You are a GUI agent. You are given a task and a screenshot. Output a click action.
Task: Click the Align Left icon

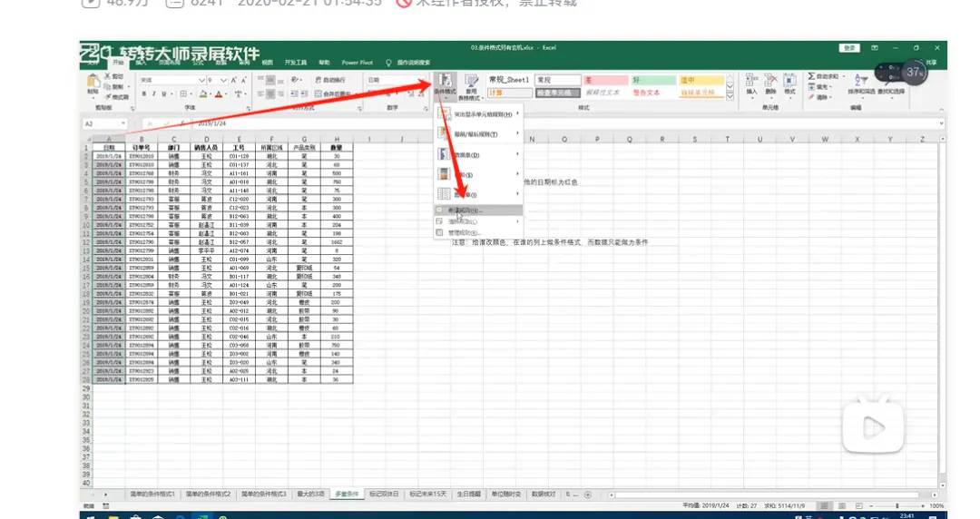pyautogui.click(x=260, y=93)
